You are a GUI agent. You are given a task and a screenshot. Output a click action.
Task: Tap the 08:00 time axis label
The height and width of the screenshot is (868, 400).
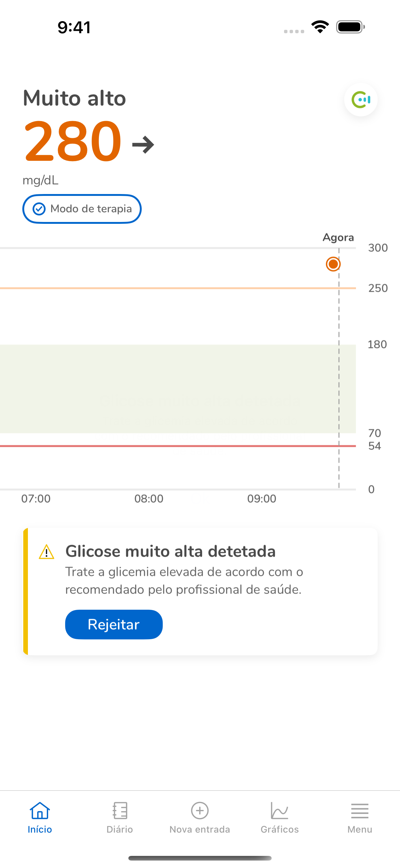click(149, 499)
